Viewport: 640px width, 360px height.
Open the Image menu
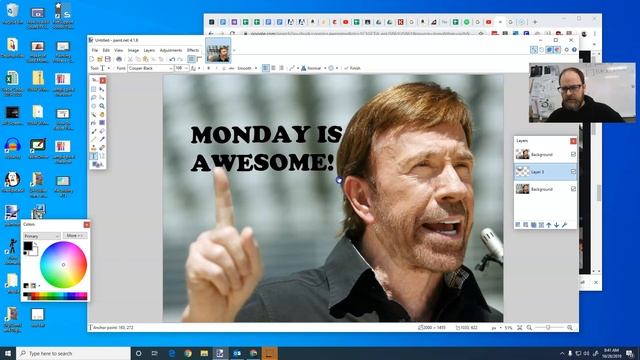[133, 50]
